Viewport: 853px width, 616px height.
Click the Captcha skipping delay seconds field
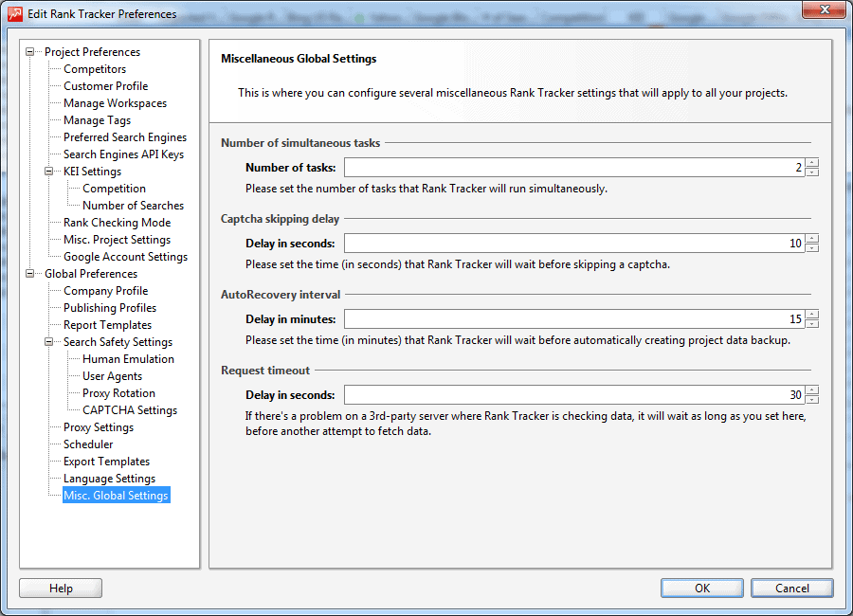point(574,244)
